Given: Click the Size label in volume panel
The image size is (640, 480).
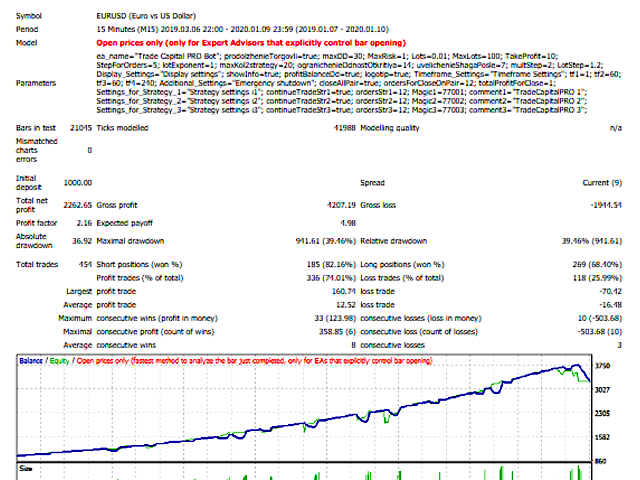Looking at the screenshot, I should point(25,469).
